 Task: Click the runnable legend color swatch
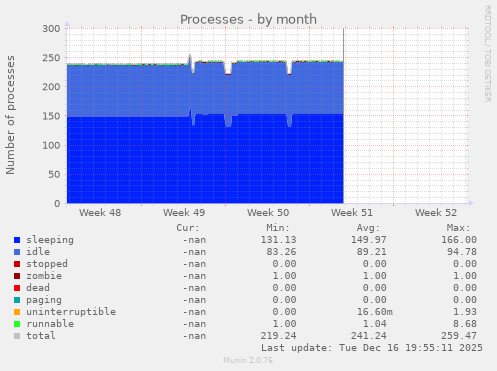click(17, 324)
